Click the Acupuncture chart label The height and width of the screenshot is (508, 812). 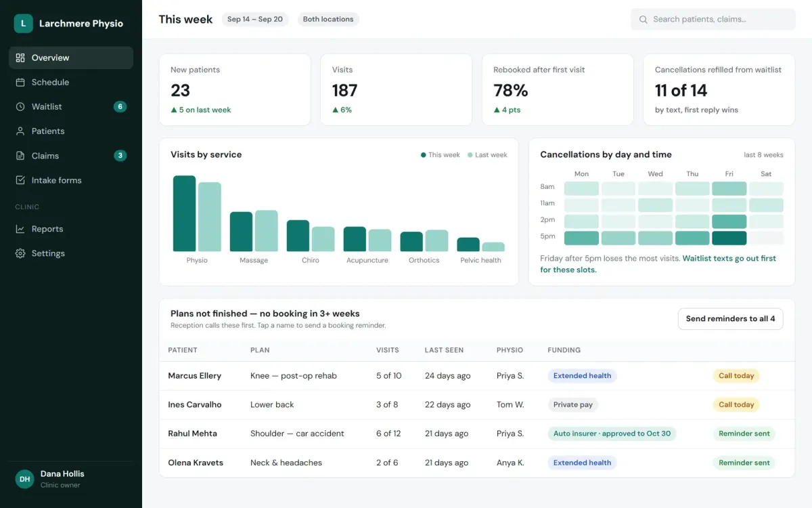pyautogui.click(x=367, y=260)
